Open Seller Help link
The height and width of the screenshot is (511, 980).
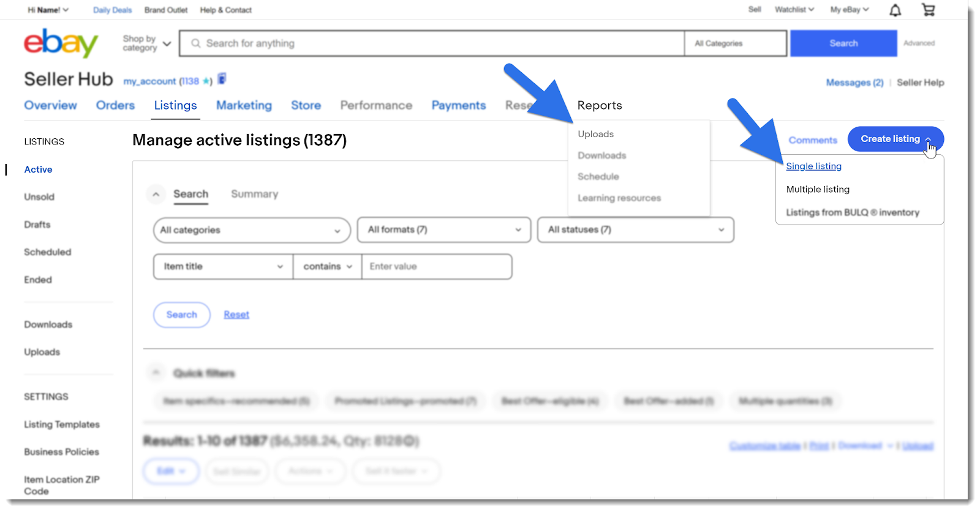pos(920,83)
